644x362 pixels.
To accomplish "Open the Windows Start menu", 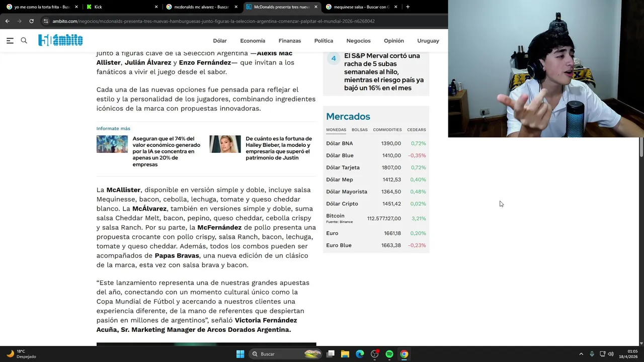I will (x=240, y=354).
